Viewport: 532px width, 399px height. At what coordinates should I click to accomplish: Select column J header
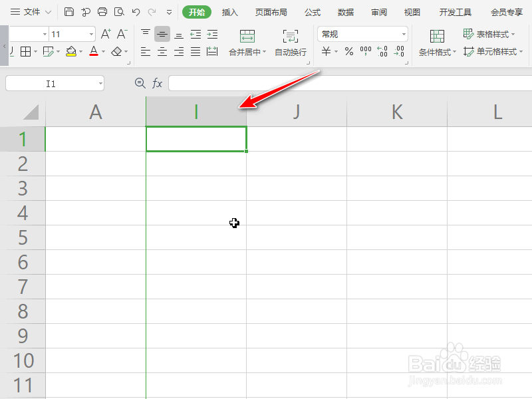coord(297,112)
